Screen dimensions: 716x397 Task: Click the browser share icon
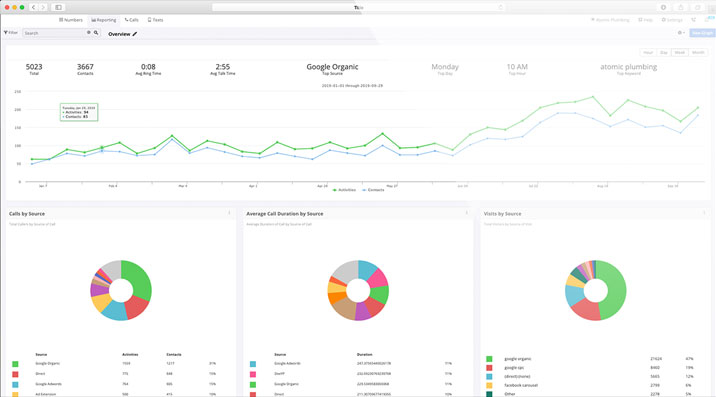pyautogui.click(x=680, y=7)
